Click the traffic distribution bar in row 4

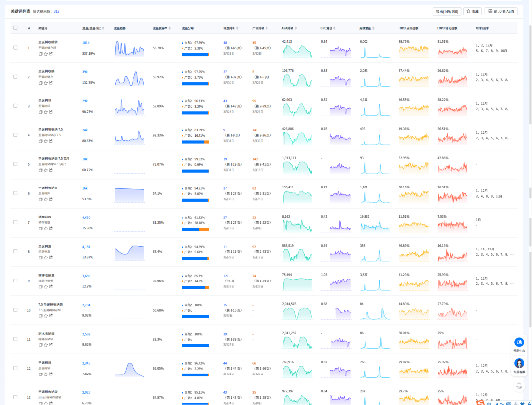tap(196, 142)
